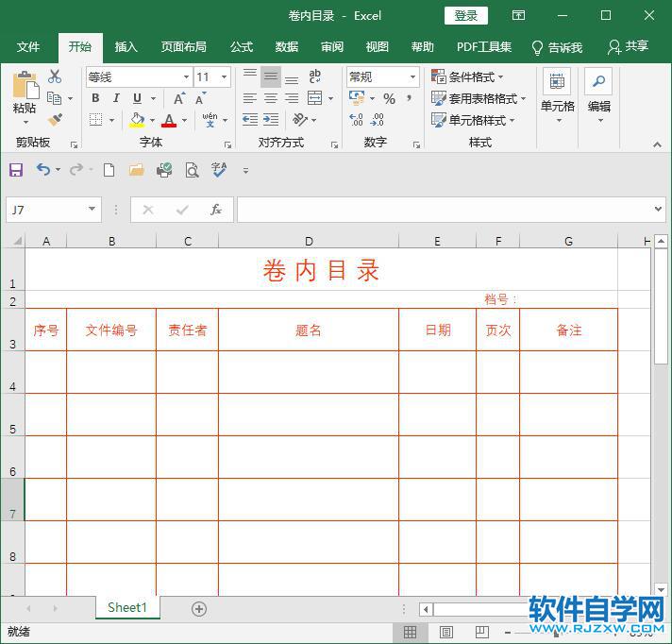Expand the formula bar
Image resolution: width=672 pixels, height=644 pixels.
coord(658,210)
